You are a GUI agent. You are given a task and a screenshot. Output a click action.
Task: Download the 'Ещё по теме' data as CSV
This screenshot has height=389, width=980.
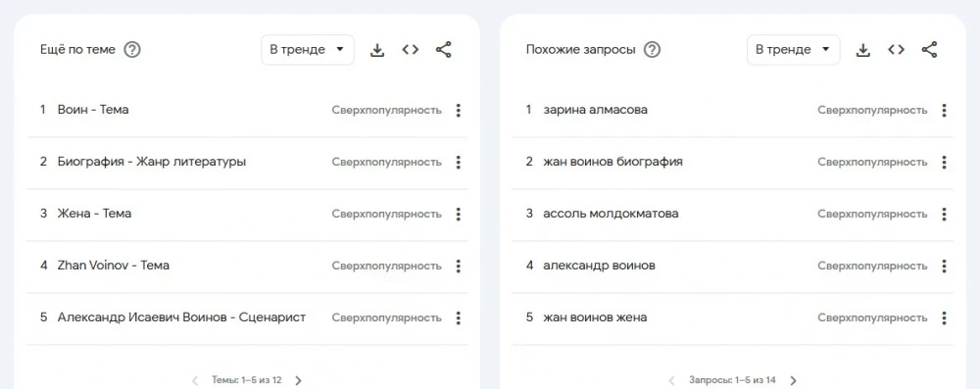click(377, 50)
